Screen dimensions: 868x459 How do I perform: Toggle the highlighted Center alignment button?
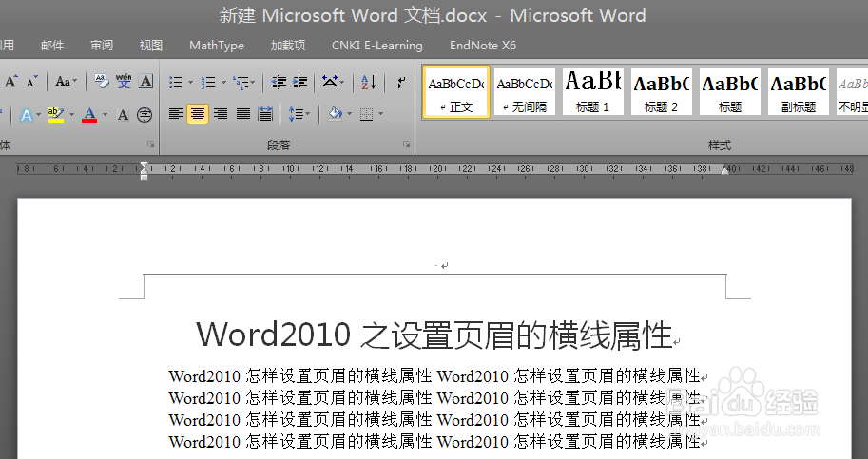coord(198,114)
